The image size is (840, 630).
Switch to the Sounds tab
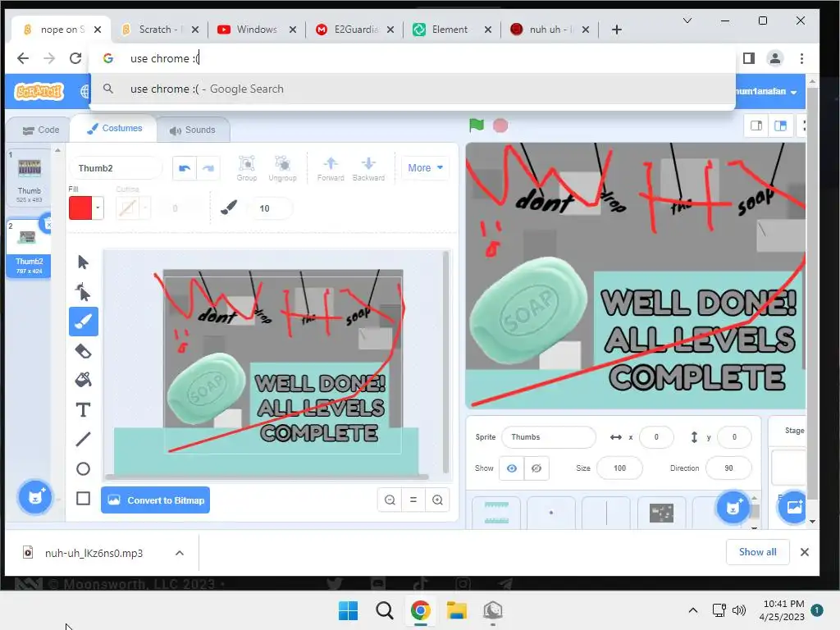(192, 130)
